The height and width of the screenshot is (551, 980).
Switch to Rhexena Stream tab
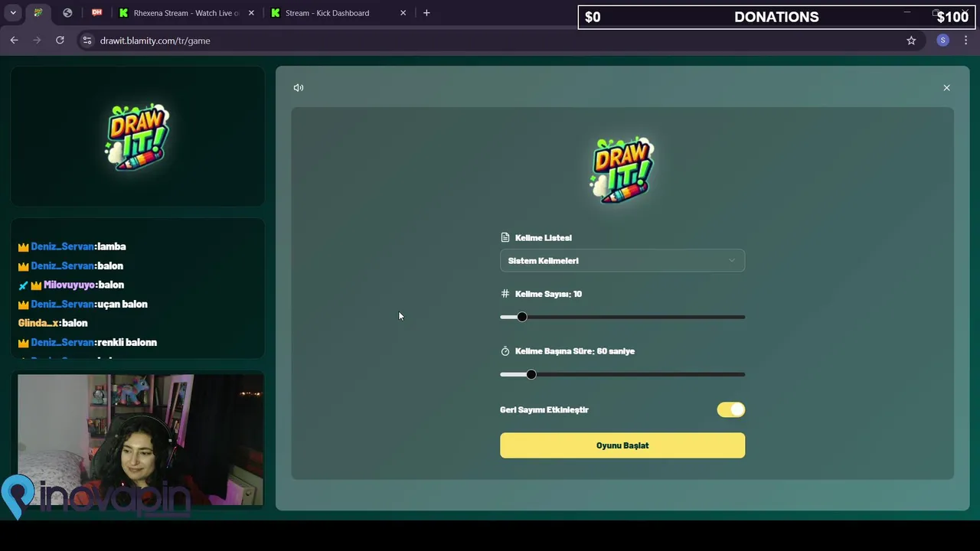[x=186, y=13]
